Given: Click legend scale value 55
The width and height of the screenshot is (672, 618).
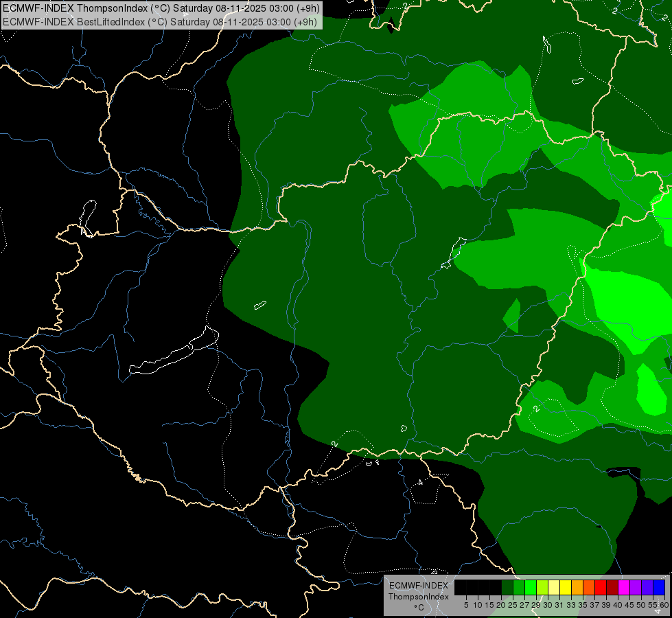Looking at the screenshot, I should point(652,605).
